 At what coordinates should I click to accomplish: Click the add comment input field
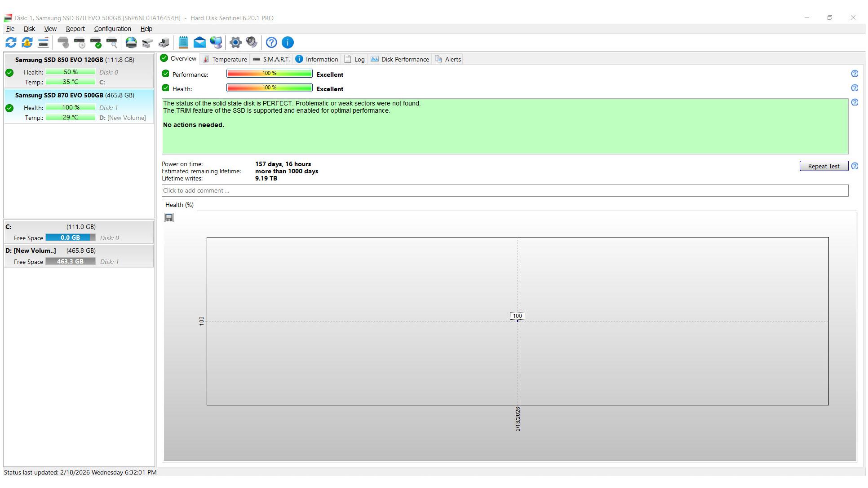[x=505, y=191]
